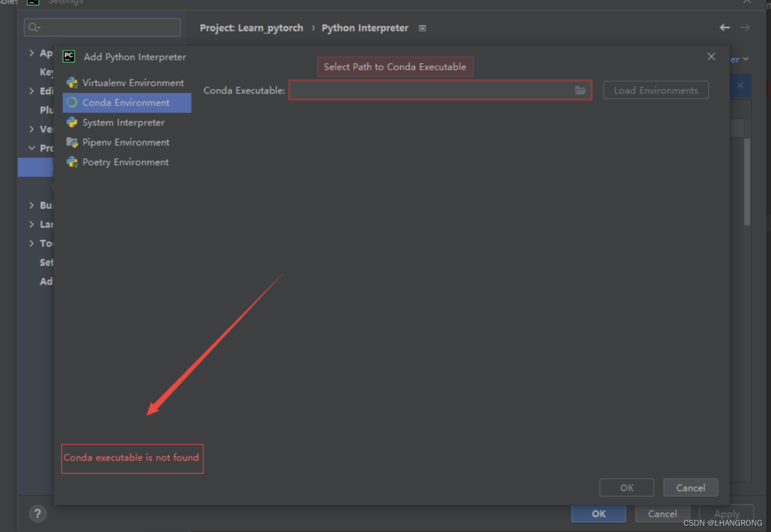771x532 pixels.
Task: Navigate back with the left arrow in Settings
Action: point(725,28)
